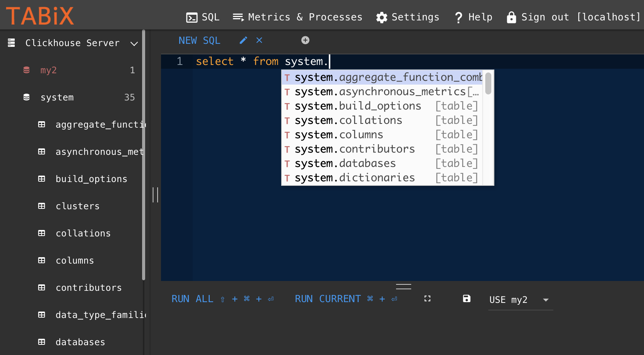Open Metrics & Processes page
This screenshot has width=644, height=355.
click(297, 17)
